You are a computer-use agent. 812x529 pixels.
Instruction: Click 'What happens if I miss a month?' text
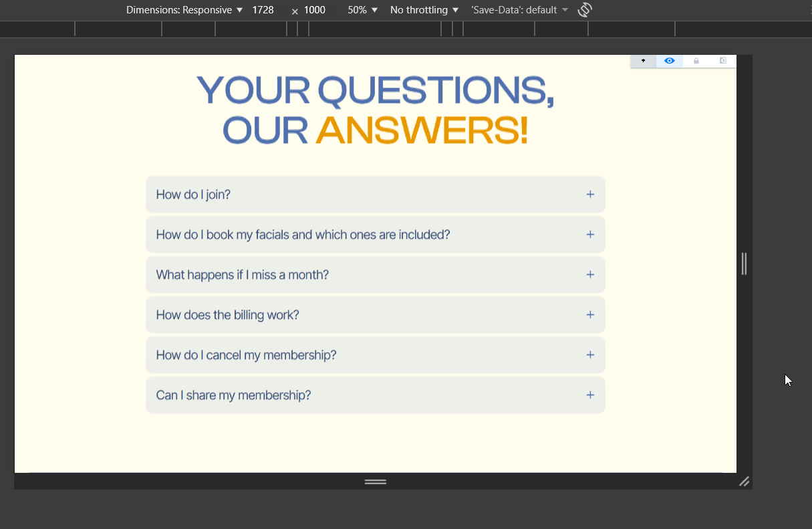tap(242, 275)
